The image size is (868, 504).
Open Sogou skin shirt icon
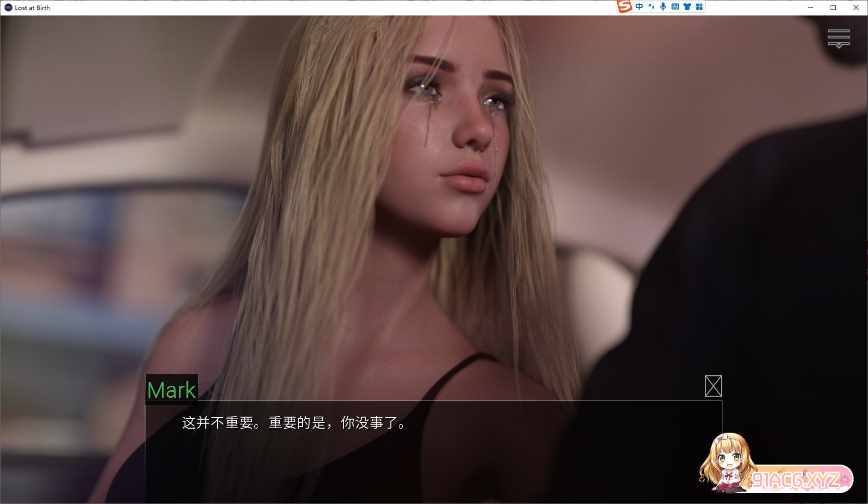click(687, 6)
